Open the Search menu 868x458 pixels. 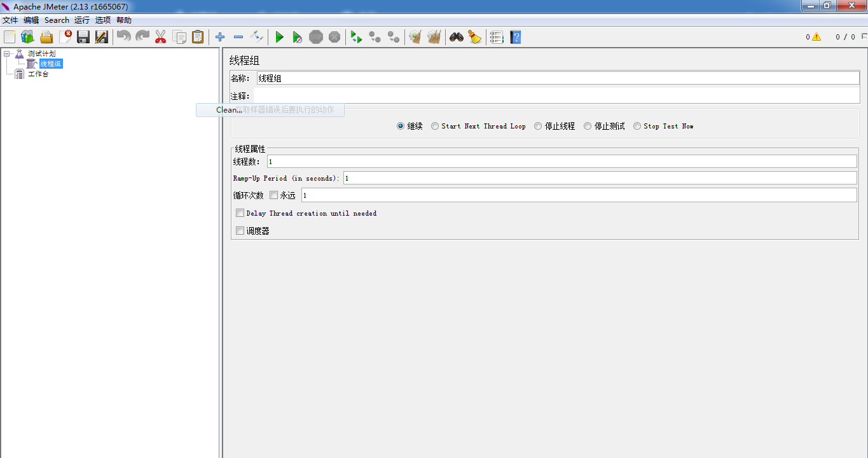tap(57, 20)
